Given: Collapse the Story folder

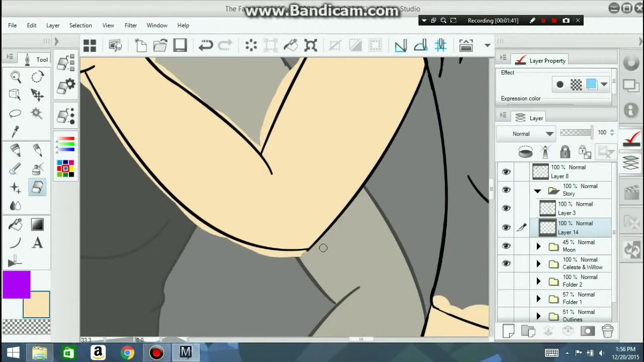Looking at the screenshot, I should tap(537, 191).
